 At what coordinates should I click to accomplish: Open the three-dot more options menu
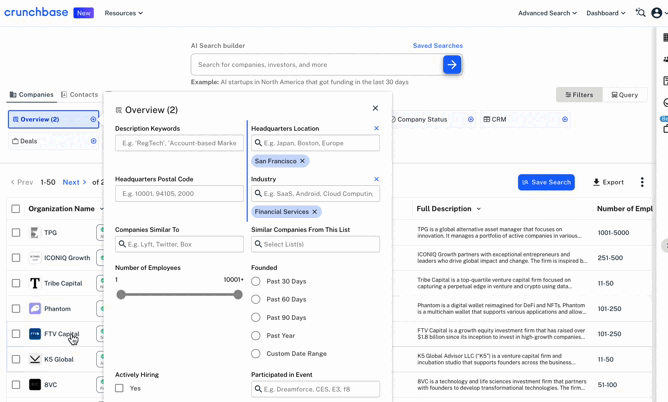click(x=642, y=182)
